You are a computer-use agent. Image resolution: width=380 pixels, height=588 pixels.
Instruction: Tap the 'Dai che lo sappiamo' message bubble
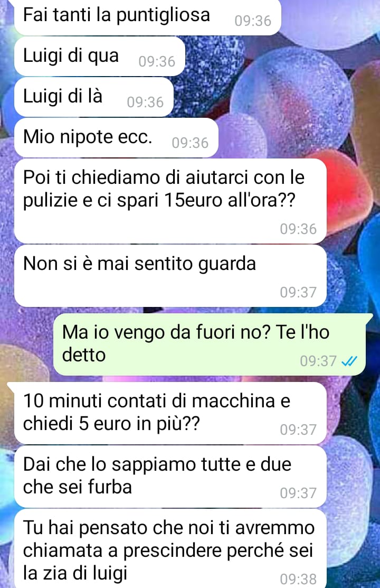[x=170, y=477]
